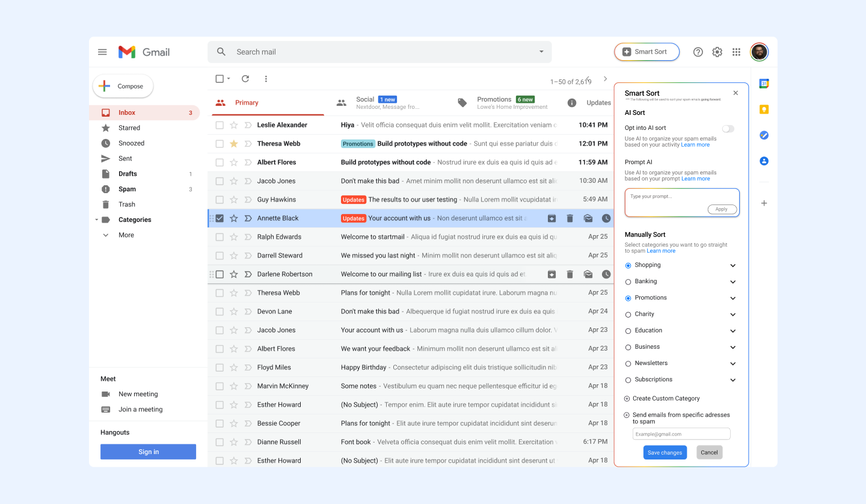This screenshot has width=866, height=504.
Task: Click the Gmail logo
Action: click(x=144, y=52)
